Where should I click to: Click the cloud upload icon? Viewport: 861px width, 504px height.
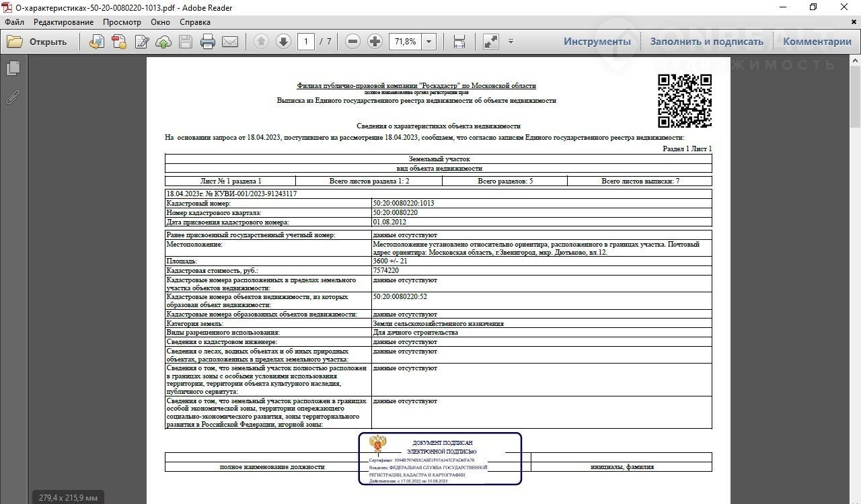tap(163, 42)
